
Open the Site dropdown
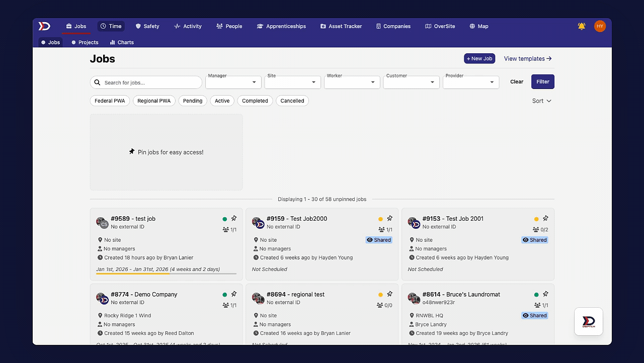293,82
